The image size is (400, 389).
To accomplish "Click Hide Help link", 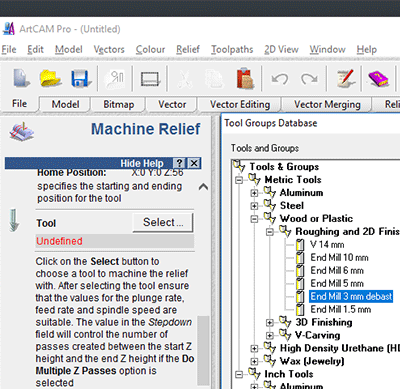I will 142,163.
